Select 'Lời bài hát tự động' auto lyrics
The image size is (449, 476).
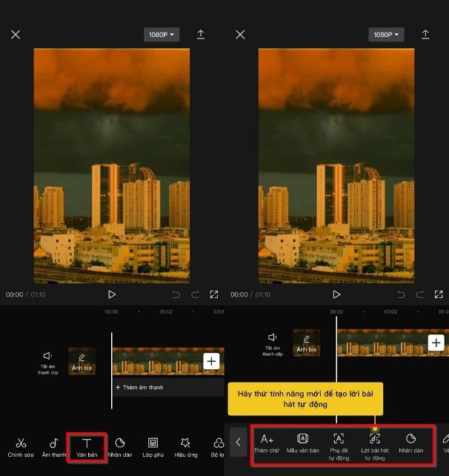[x=375, y=447]
